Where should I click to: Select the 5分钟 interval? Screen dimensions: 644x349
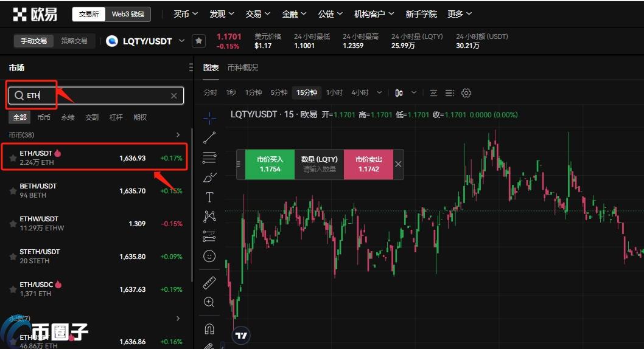pos(278,92)
